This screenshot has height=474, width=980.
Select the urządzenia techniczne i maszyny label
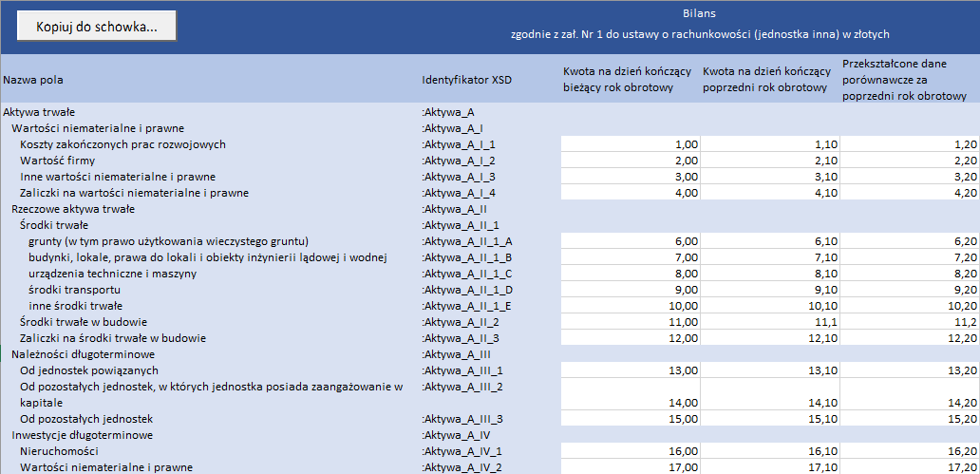[112, 274]
